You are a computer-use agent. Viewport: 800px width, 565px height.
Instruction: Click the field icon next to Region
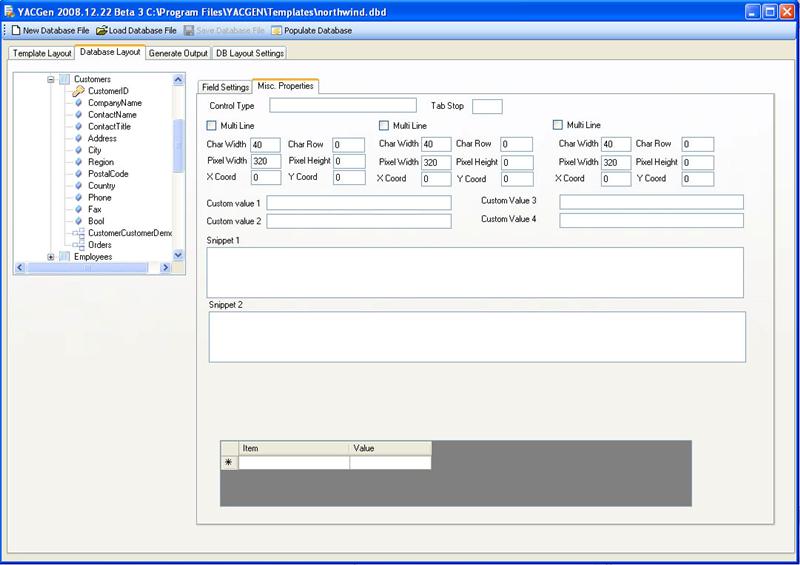79,162
